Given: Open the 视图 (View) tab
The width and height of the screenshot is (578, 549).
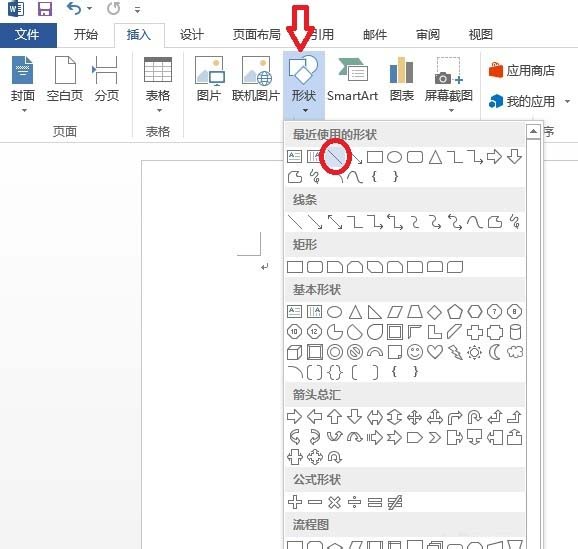Looking at the screenshot, I should [x=481, y=35].
